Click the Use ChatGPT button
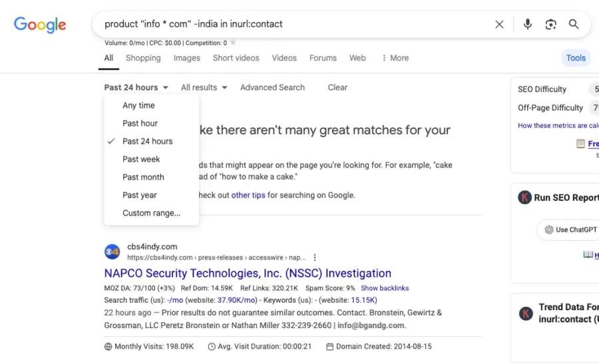Image resolution: width=599 pixels, height=364 pixels. coord(568,230)
